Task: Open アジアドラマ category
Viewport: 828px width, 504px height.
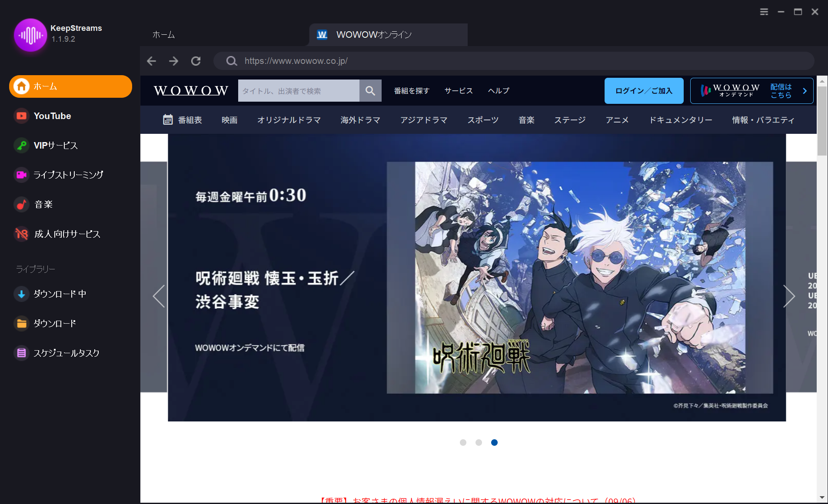Action: 424,120
